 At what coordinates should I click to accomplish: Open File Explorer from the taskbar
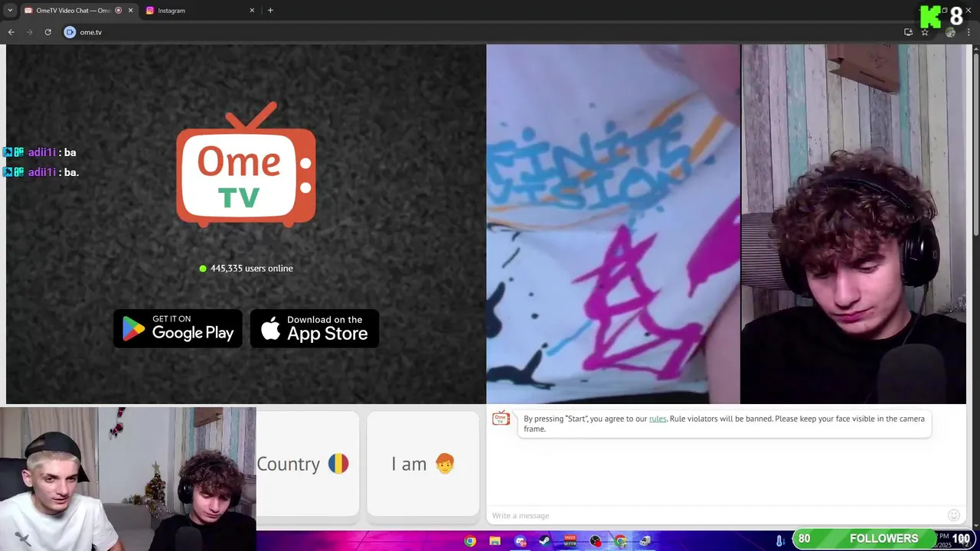click(495, 541)
